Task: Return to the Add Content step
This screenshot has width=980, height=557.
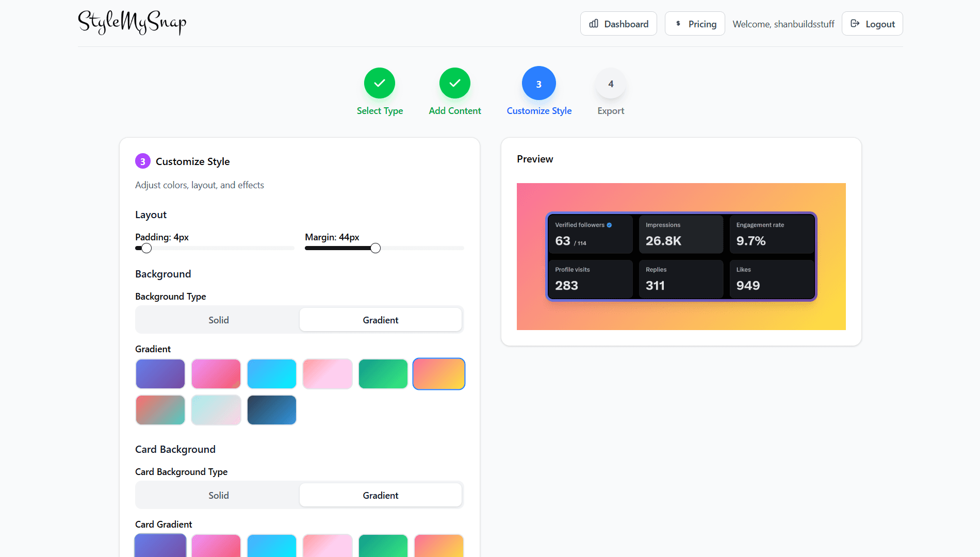Action: [x=454, y=83]
